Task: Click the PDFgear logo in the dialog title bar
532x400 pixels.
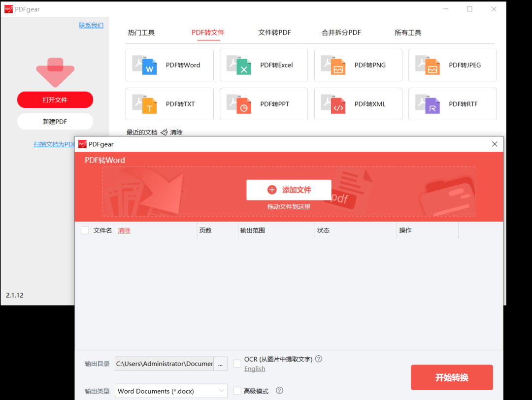Action: [82, 144]
